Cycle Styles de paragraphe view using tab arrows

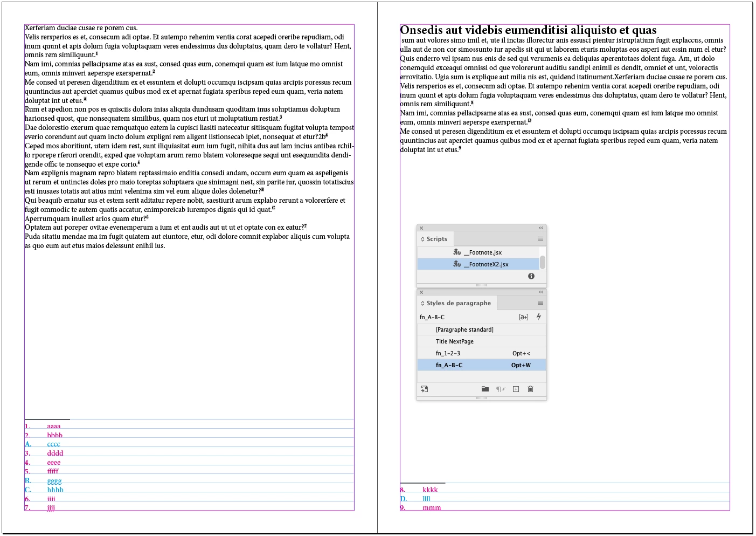[422, 303]
